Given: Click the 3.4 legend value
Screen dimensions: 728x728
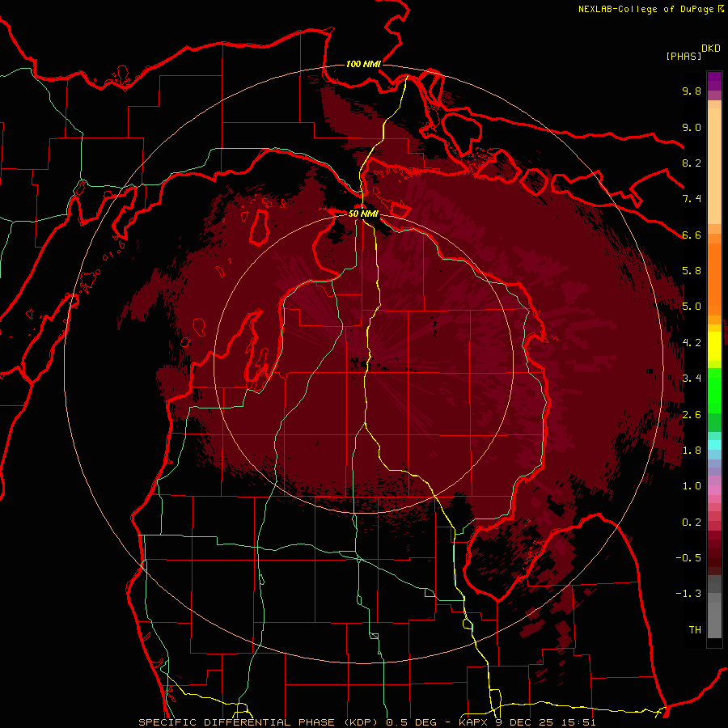Looking at the screenshot, I should 692,379.
